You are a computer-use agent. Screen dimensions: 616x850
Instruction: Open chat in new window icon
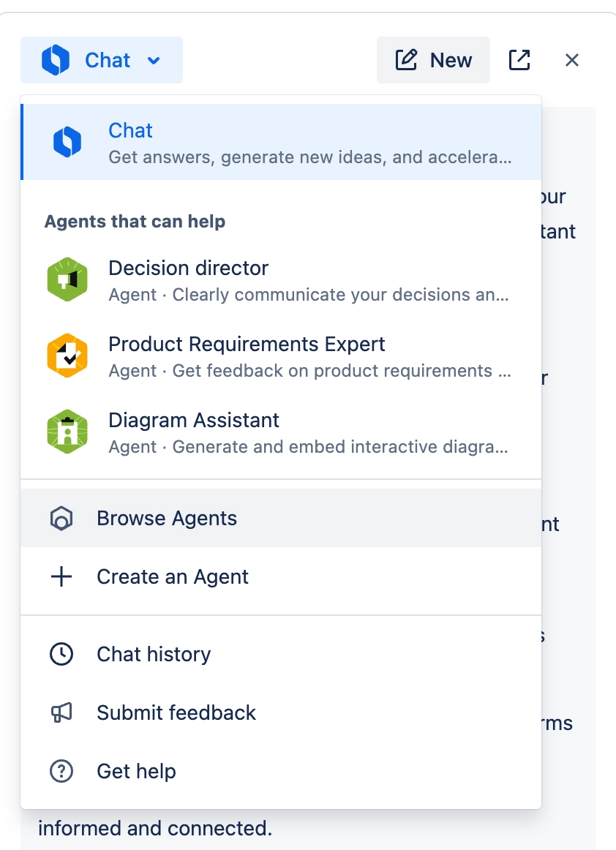click(x=519, y=60)
